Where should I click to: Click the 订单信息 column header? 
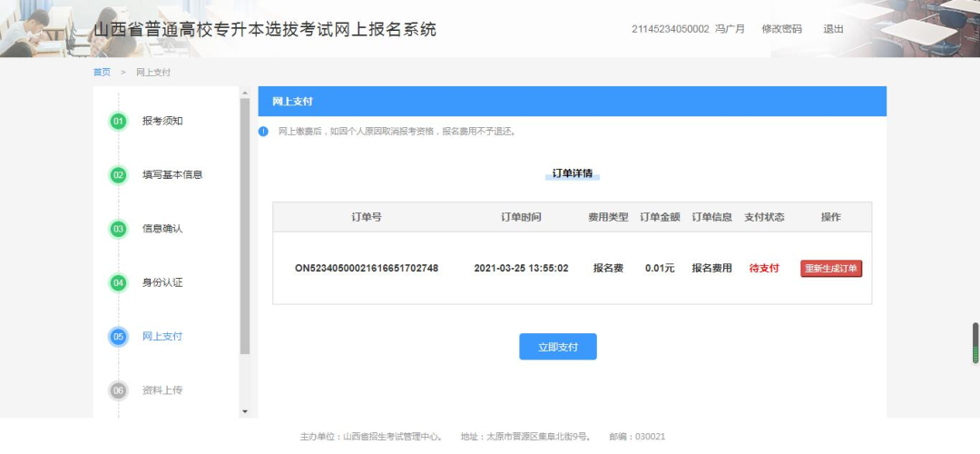(x=712, y=217)
